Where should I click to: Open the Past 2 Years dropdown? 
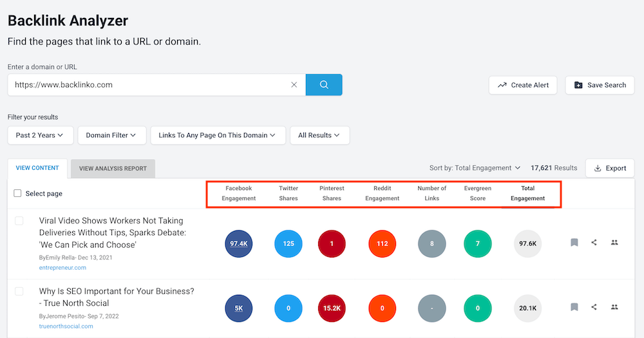click(x=40, y=135)
